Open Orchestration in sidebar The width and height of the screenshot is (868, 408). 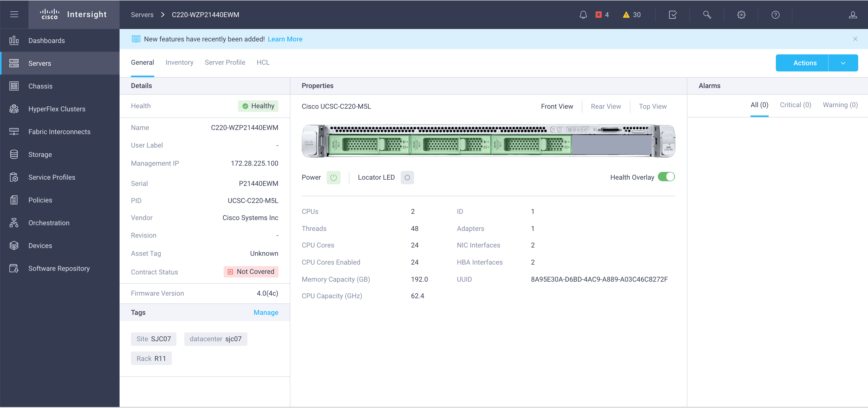tap(60, 223)
